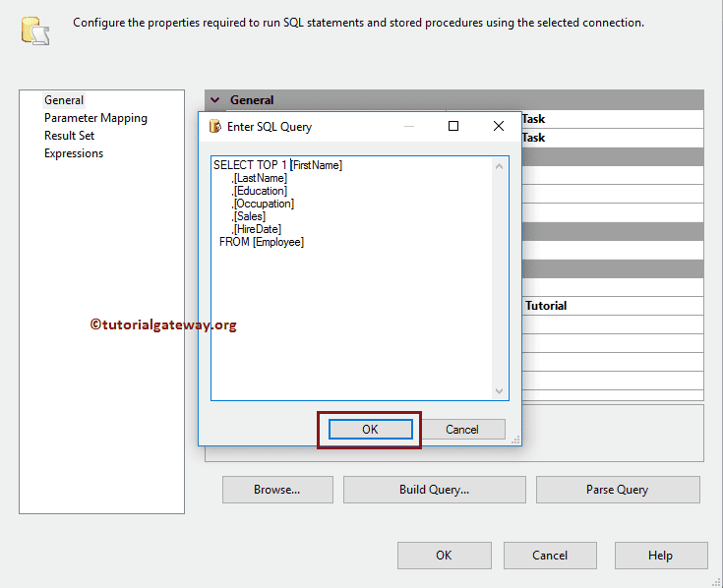The height and width of the screenshot is (588, 723).
Task: Click the dialog's bottom-right resize grip
Action: (516, 441)
